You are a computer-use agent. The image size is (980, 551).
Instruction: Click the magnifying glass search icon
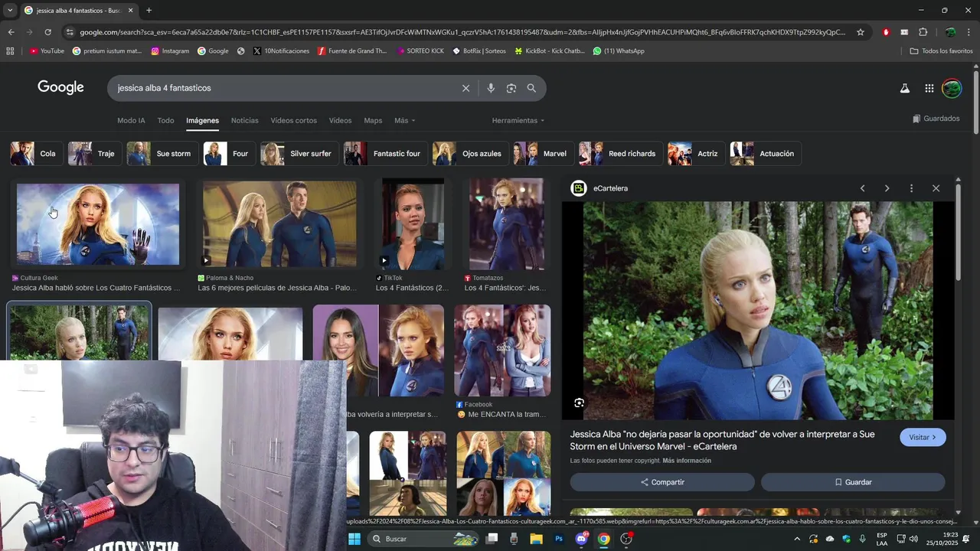click(x=531, y=88)
